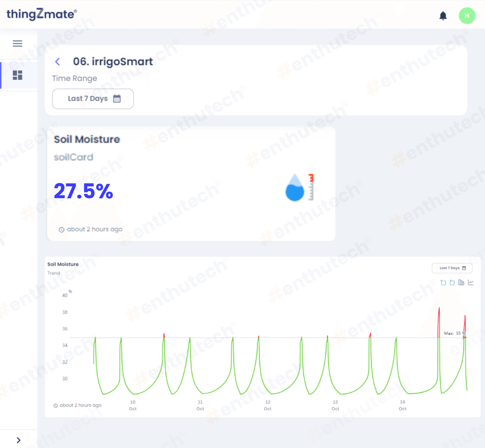Click the clock icon under Soil Moisture card

coord(62,230)
